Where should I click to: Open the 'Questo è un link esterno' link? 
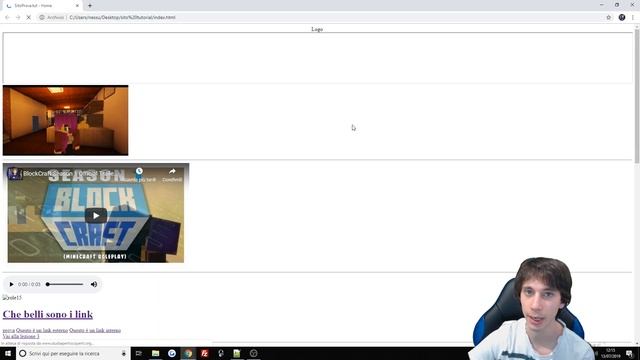[42, 330]
